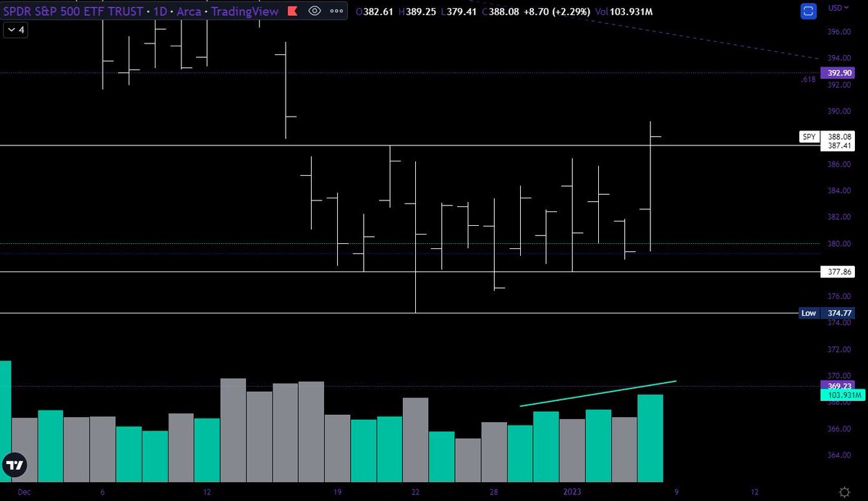
Task: Click the SPDR S&P 500 ETF TRUST title
Action: [x=73, y=11]
